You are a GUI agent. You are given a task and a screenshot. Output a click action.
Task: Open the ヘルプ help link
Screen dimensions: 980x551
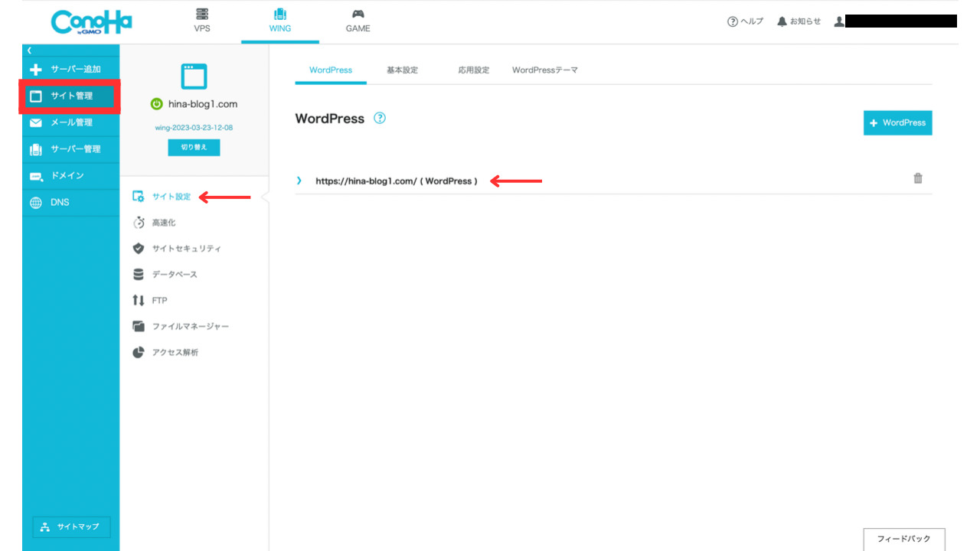click(x=745, y=21)
